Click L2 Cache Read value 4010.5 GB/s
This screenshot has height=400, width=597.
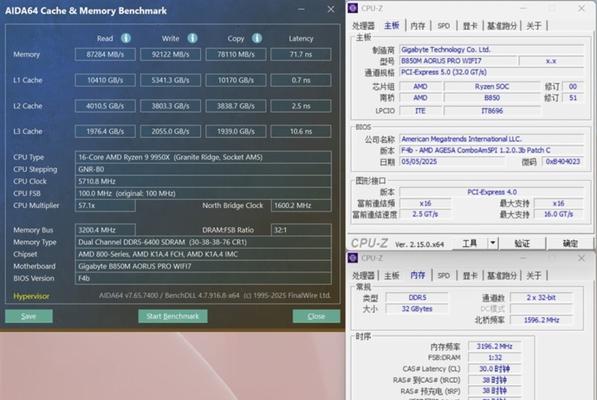coord(105,106)
